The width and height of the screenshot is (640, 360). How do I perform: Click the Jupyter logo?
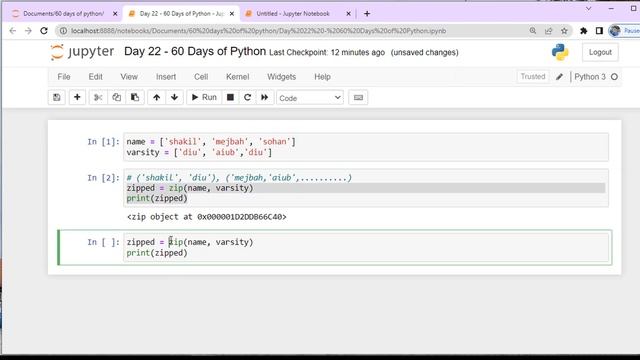82,52
